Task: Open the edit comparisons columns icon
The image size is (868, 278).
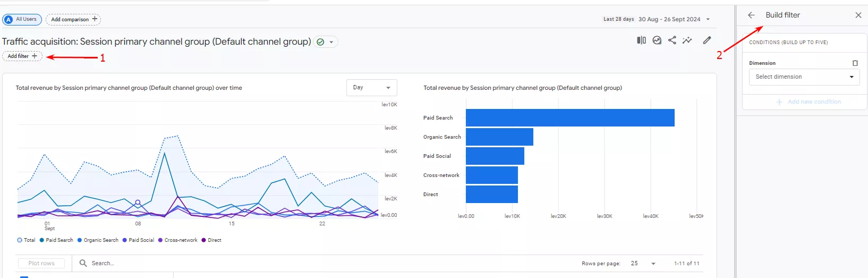Action: (641, 40)
